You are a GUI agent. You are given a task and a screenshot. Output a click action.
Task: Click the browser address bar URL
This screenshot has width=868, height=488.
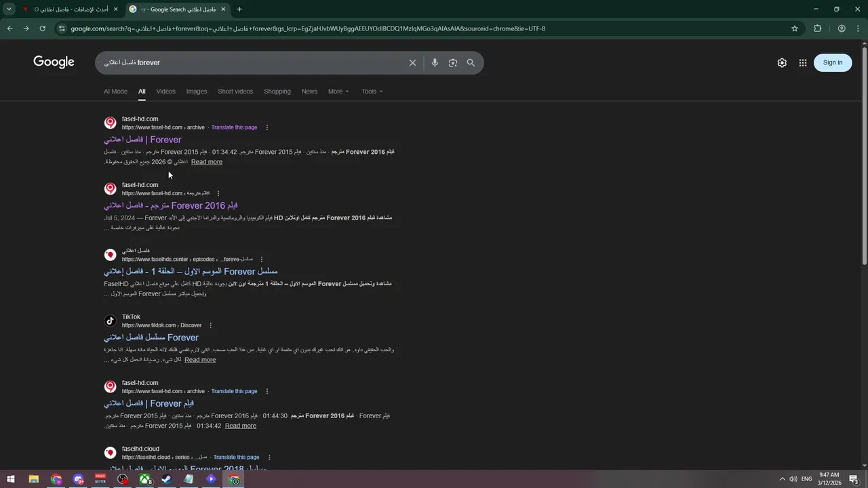(308, 28)
